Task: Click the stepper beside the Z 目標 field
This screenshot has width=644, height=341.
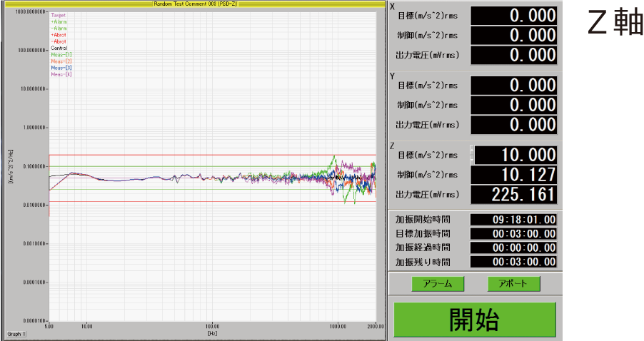Action: click(473, 155)
